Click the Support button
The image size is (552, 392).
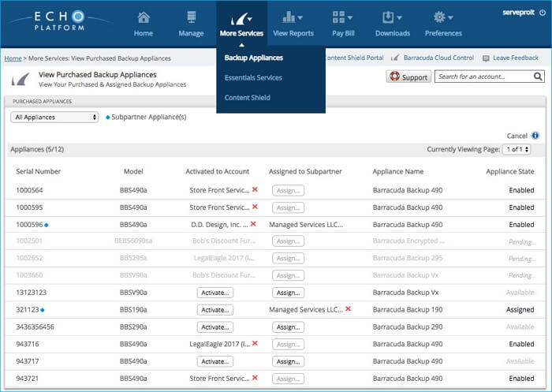[408, 77]
